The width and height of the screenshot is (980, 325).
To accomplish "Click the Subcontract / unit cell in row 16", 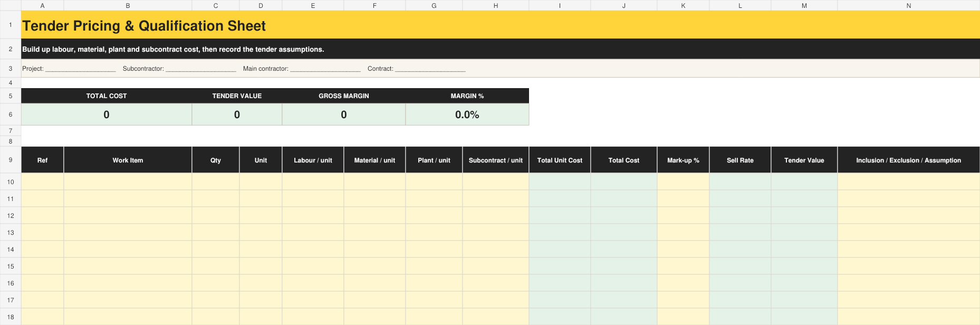I will [496, 283].
